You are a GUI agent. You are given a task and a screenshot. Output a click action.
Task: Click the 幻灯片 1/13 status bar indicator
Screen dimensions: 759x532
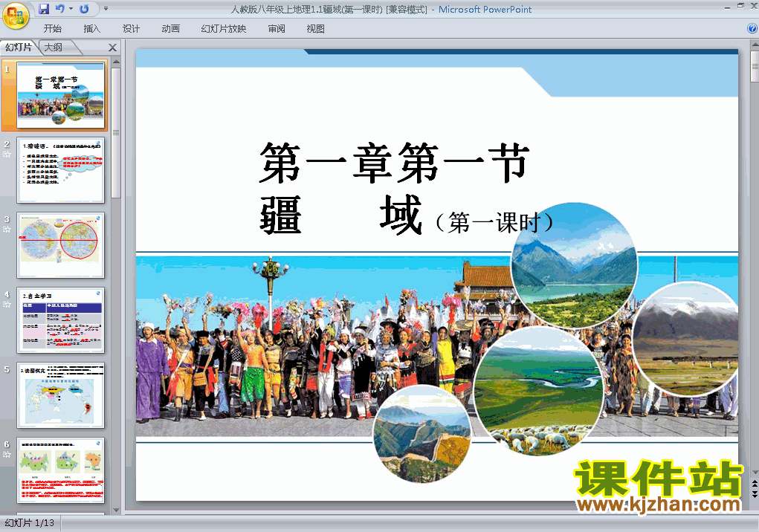(30, 523)
